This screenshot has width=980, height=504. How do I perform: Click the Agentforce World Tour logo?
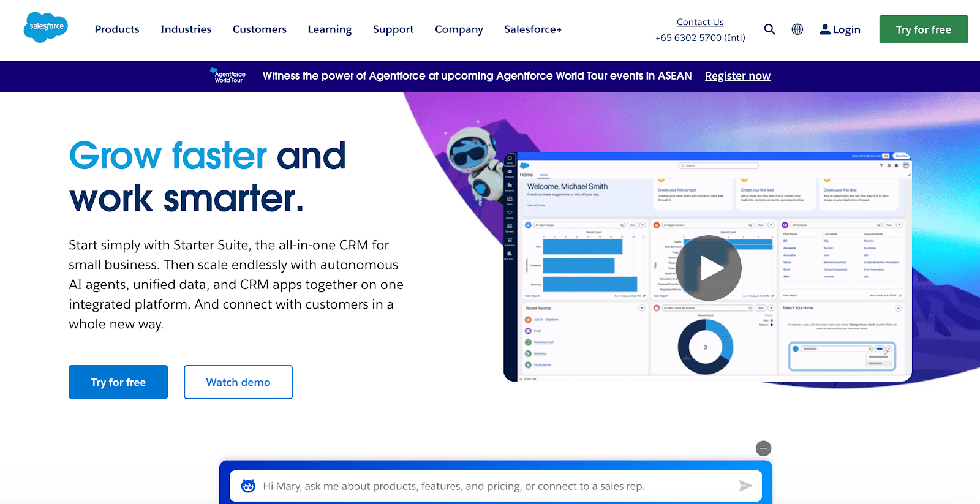[228, 76]
